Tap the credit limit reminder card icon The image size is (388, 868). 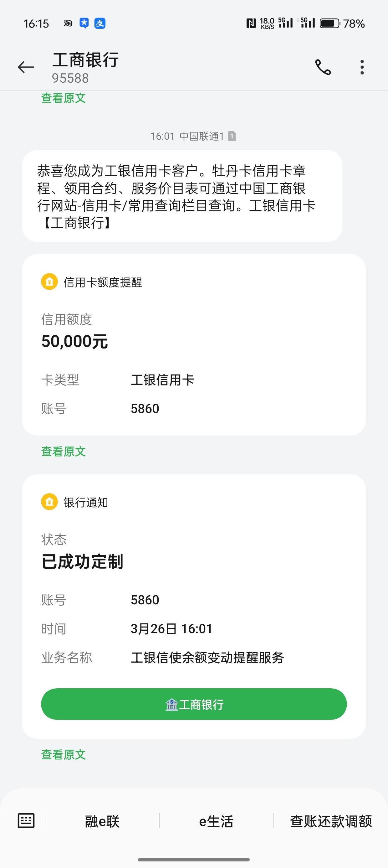click(49, 282)
